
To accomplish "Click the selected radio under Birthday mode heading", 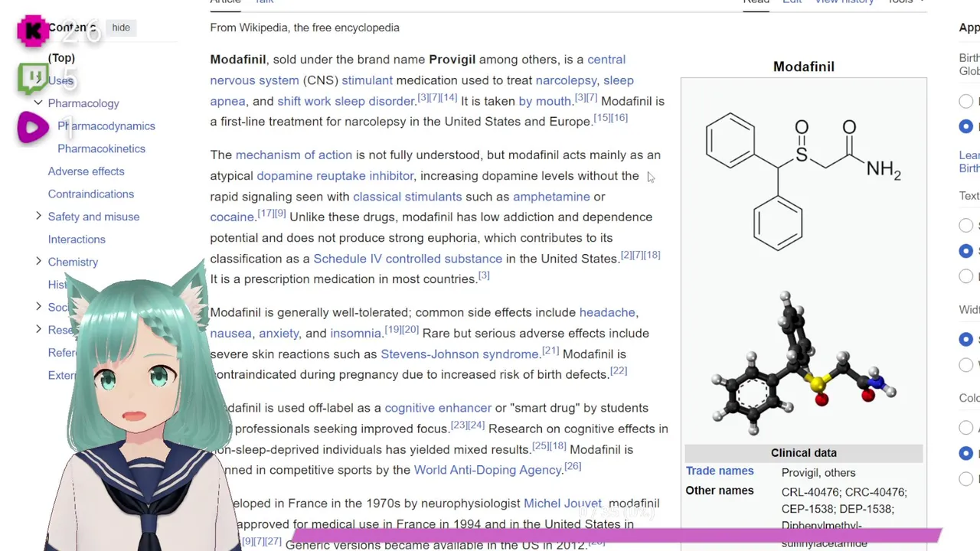I will (x=966, y=126).
